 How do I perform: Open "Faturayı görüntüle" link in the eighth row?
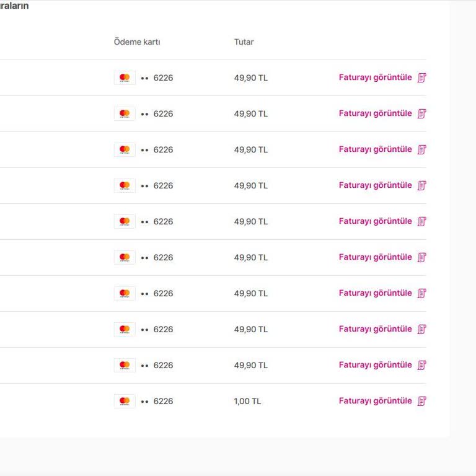375,329
